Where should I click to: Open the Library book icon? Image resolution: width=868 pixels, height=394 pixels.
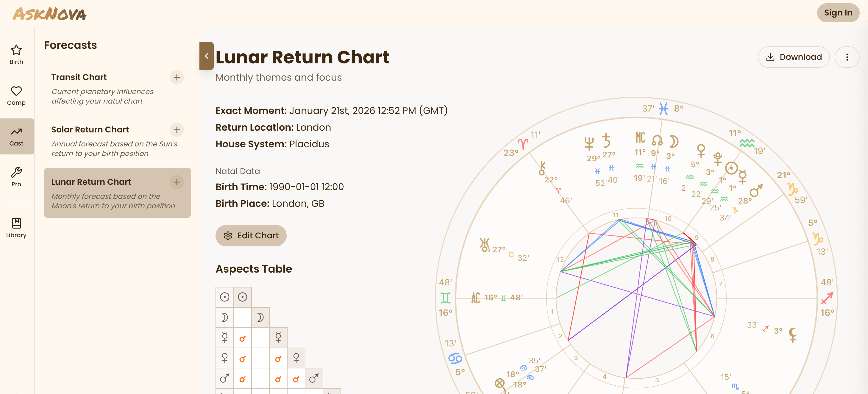point(16,228)
